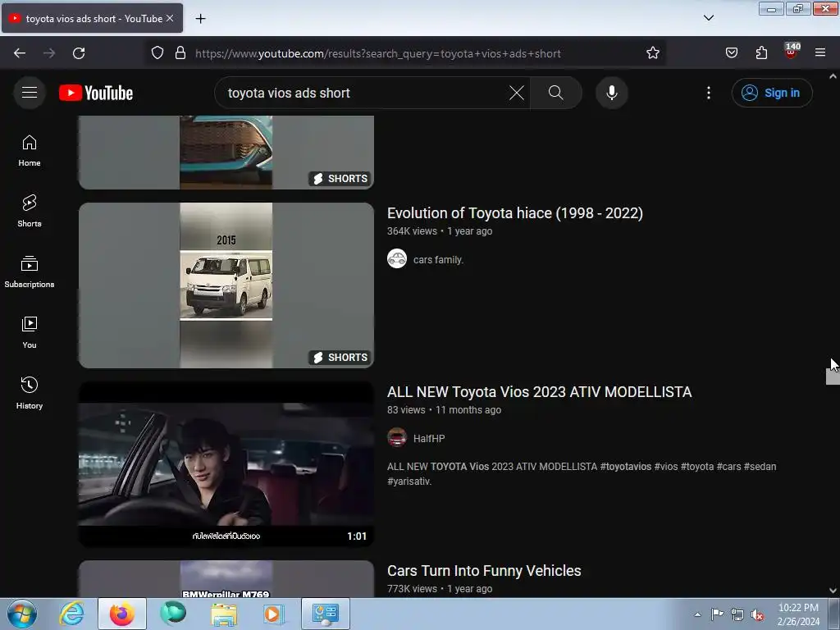Click scrollbar up arrow

833,76
